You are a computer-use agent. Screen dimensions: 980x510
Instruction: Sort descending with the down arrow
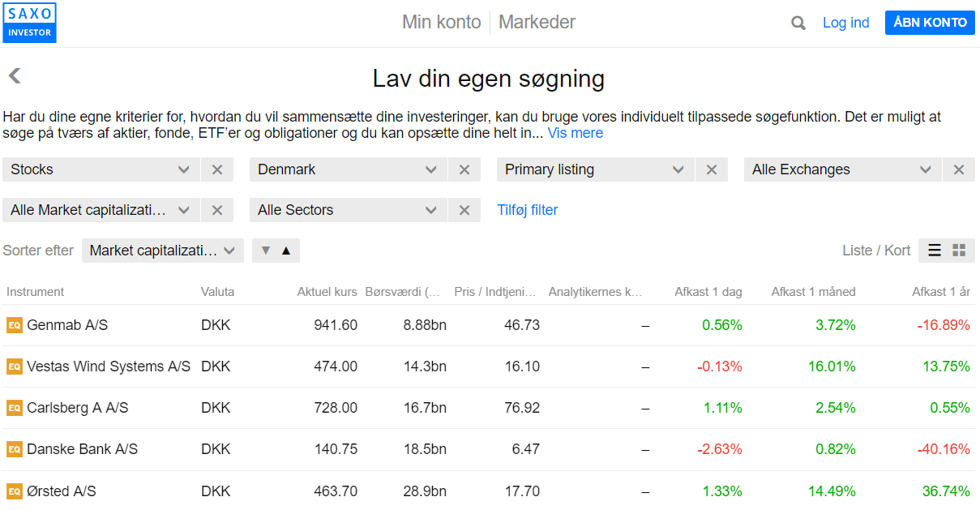coord(265,251)
